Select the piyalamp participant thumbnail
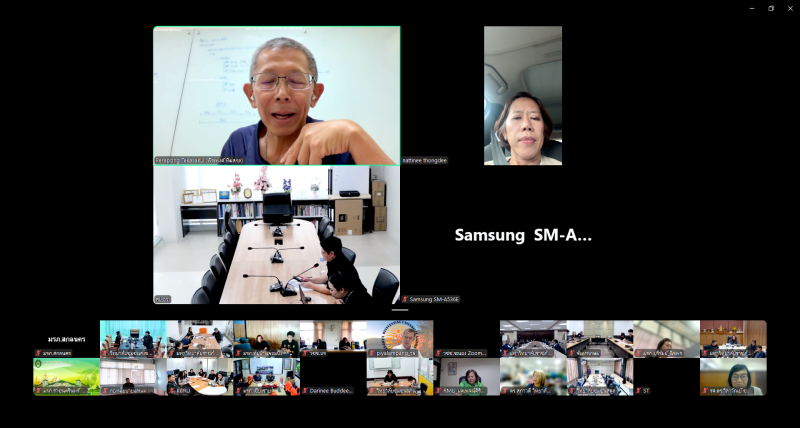This screenshot has height=428, width=800. click(x=399, y=338)
